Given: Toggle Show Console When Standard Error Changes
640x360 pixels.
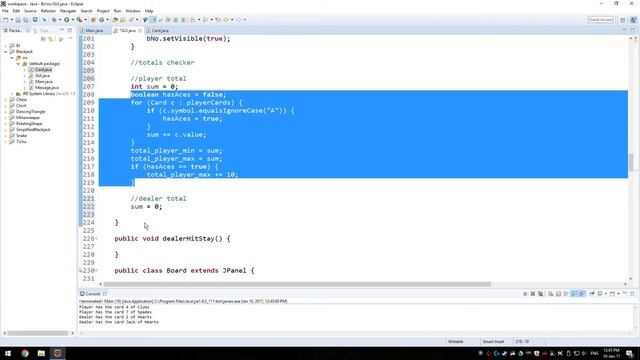Looking at the screenshot, I should (582, 293).
